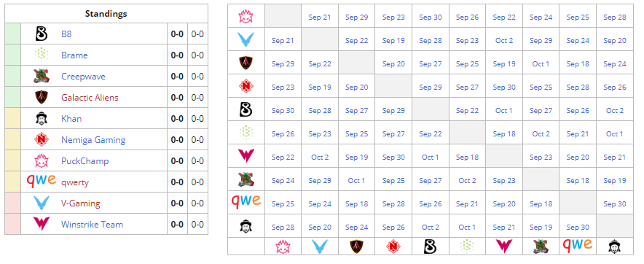Click the qwerty logo in the standings table

click(x=41, y=180)
